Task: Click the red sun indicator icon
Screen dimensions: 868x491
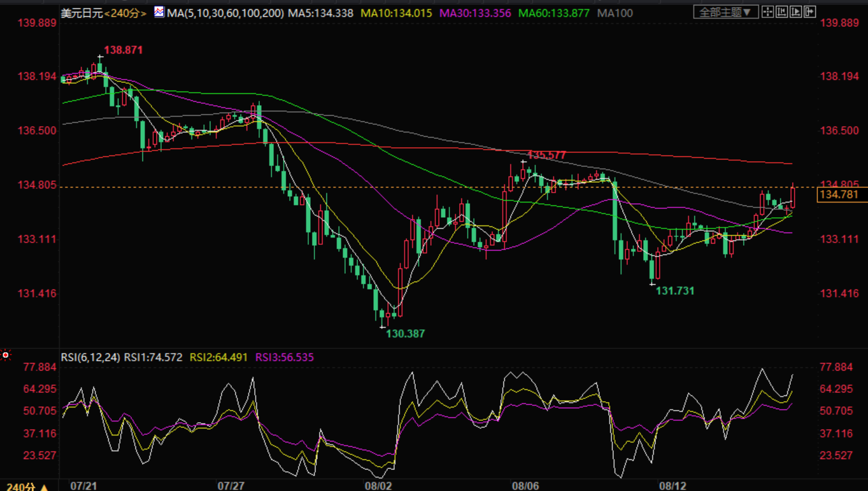Action: tap(5, 355)
